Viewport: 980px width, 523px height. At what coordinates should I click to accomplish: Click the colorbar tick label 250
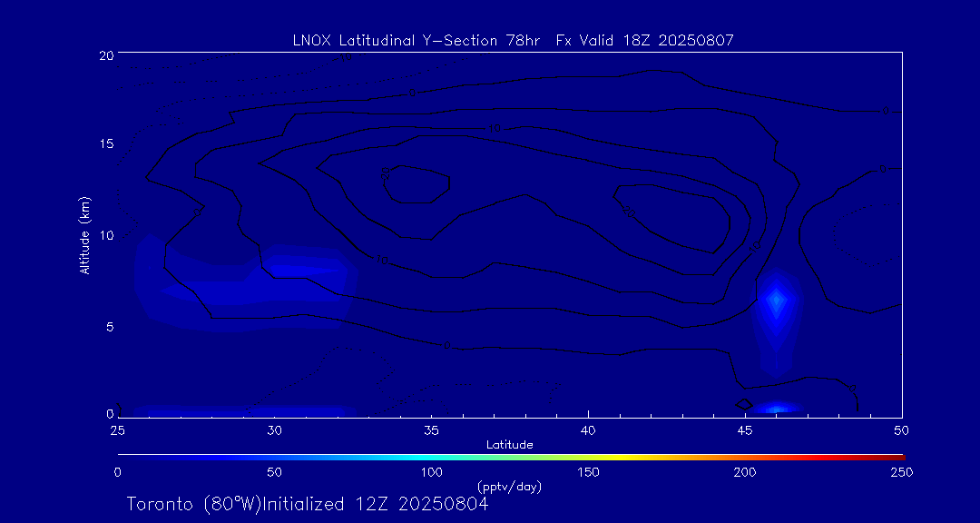pyautogui.click(x=901, y=472)
